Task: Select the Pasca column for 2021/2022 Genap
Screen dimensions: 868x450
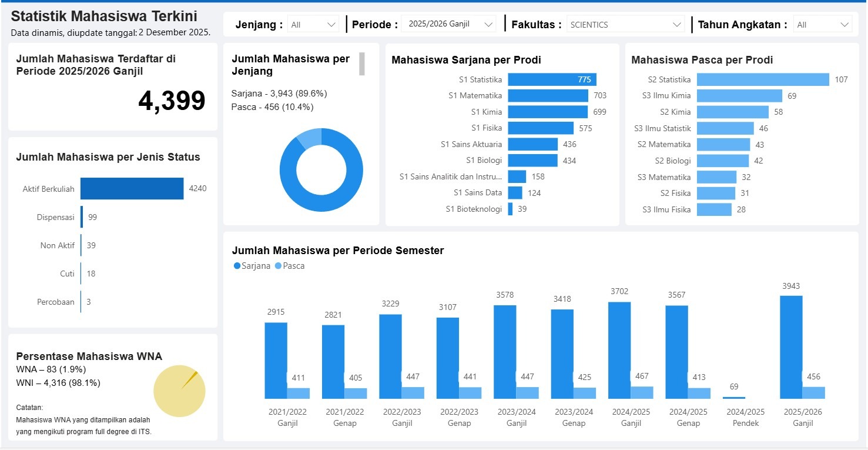Action: tap(356, 394)
